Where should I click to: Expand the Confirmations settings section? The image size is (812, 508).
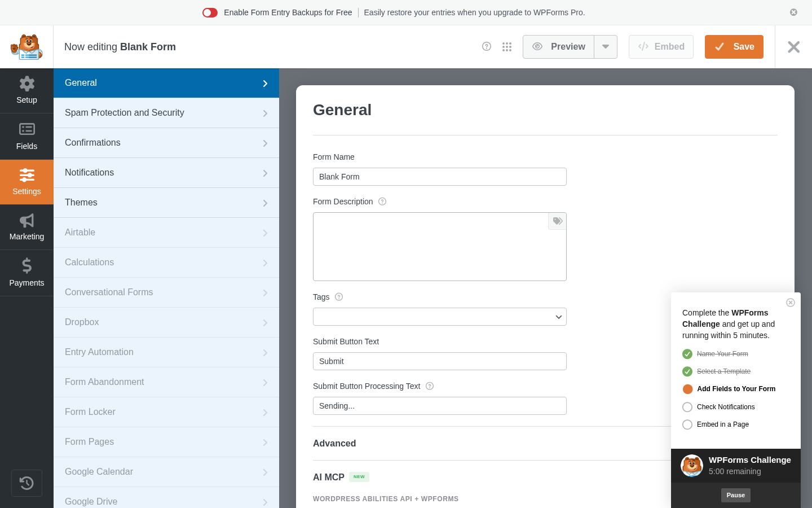tap(166, 143)
